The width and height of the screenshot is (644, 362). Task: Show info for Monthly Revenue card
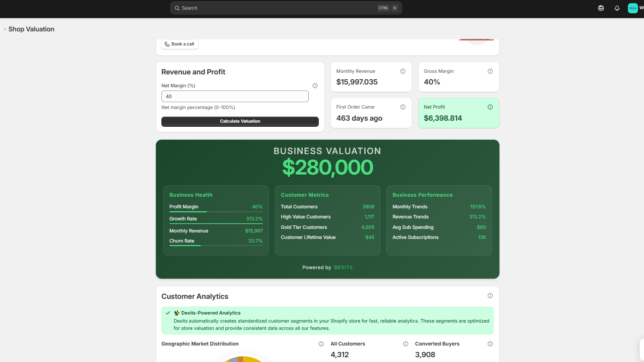coord(403,71)
